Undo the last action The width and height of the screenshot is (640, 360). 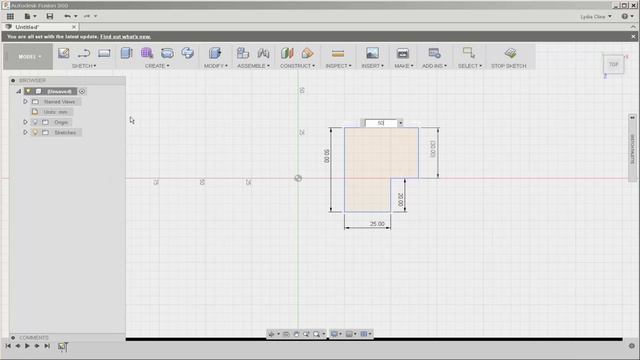pos(67,16)
